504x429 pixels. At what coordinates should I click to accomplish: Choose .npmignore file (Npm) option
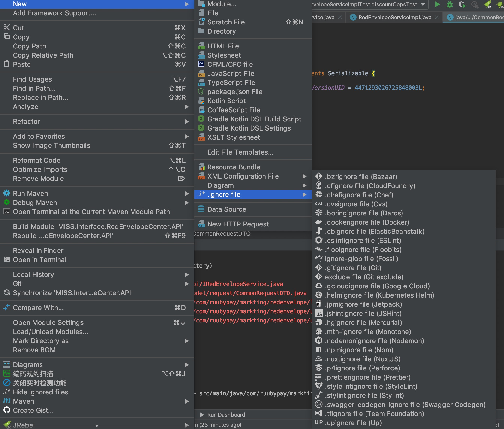pyautogui.click(x=359, y=350)
